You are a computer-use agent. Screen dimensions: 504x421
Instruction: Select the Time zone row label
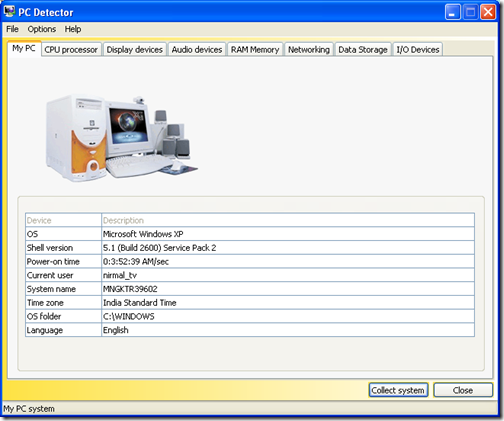(x=63, y=303)
